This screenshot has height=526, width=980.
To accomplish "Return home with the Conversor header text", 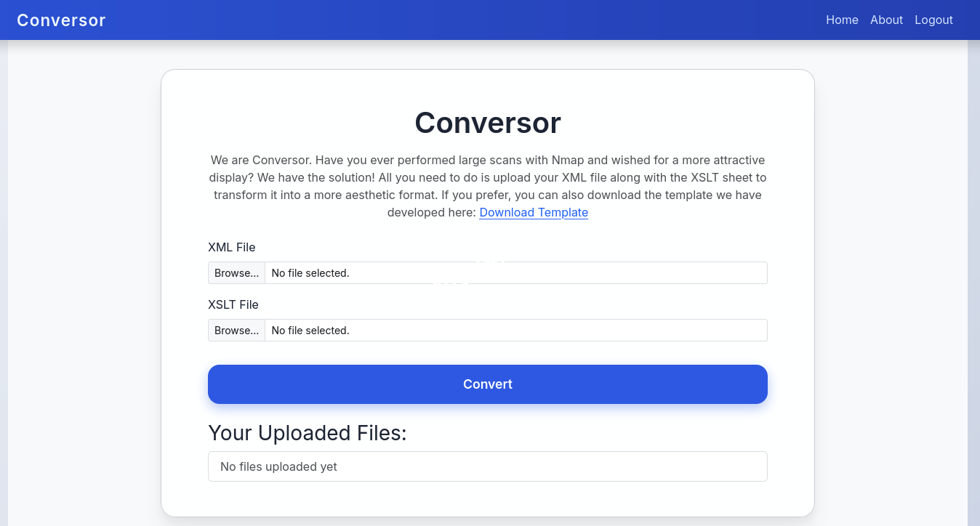I will point(61,20).
